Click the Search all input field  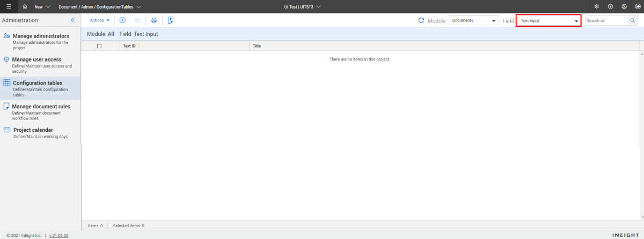[606, 20]
